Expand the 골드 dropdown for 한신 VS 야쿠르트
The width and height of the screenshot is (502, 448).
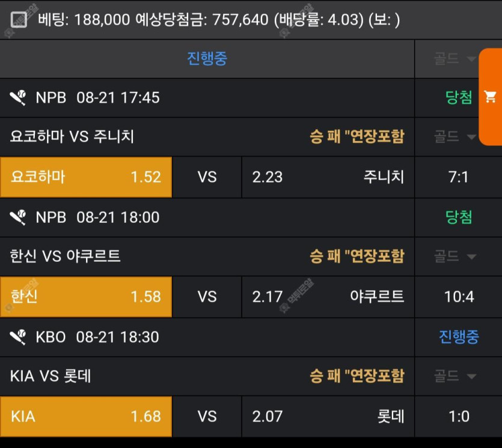[x=455, y=256]
